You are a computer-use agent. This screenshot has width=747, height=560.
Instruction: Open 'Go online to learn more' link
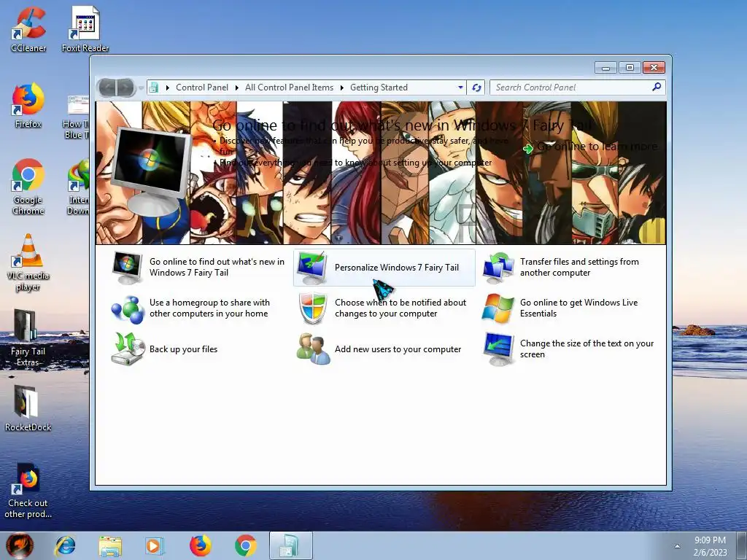click(x=597, y=147)
